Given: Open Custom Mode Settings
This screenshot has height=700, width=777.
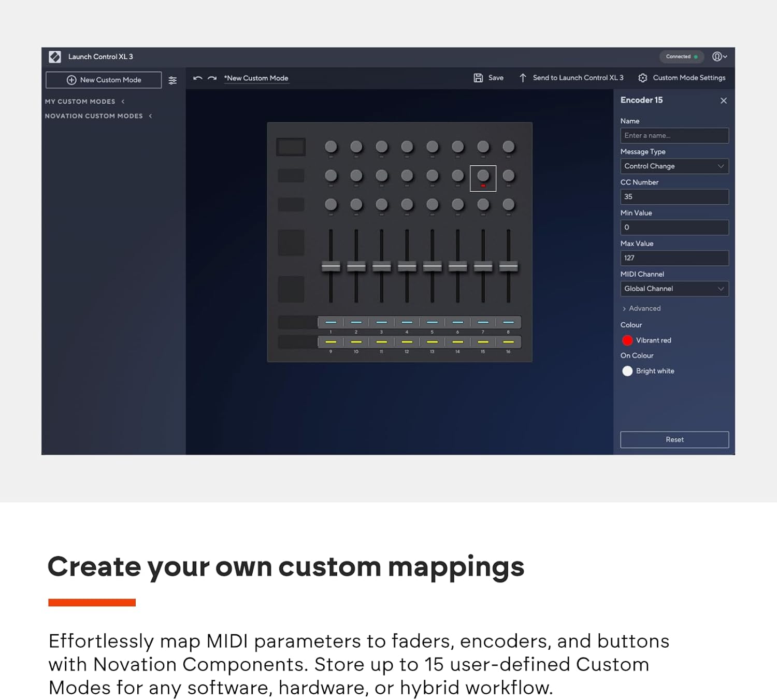Looking at the screenshot, I should click(x=682, y=78).
